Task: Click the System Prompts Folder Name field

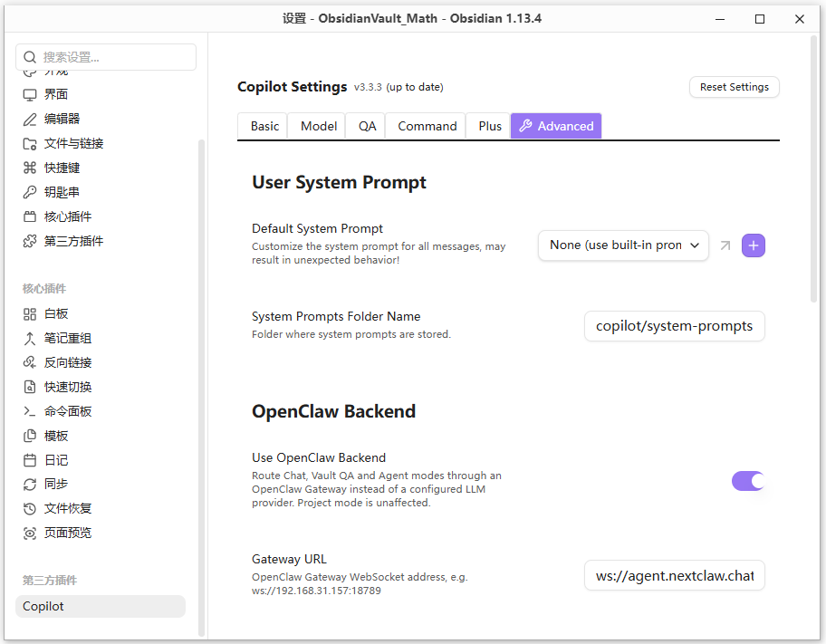Action: pyautogui.click(x=674, y=326)
